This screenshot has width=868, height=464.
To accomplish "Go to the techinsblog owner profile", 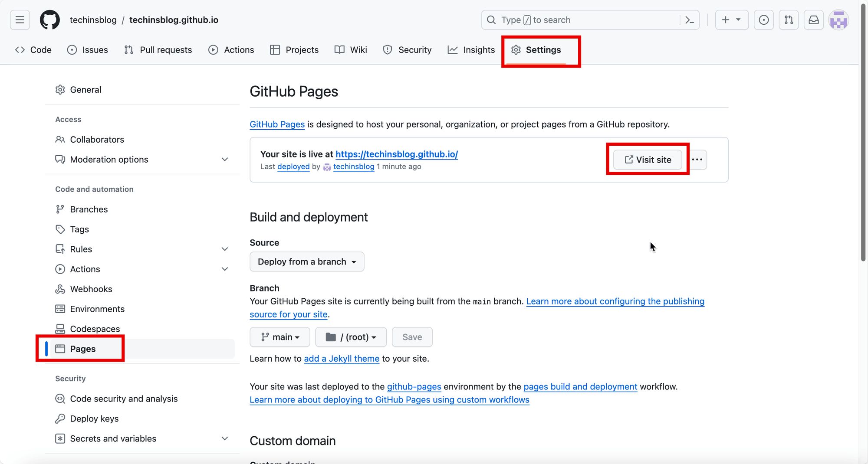I will tap(93, 20).
